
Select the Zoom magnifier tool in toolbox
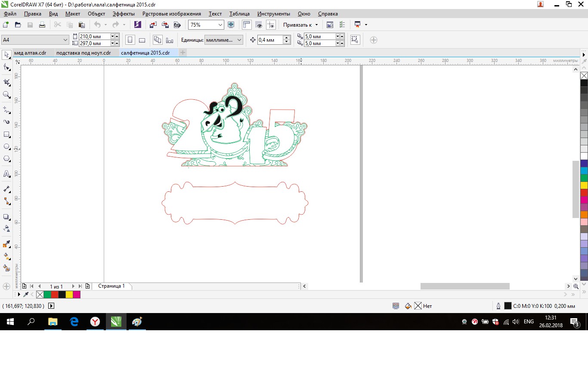coord(6,95)
